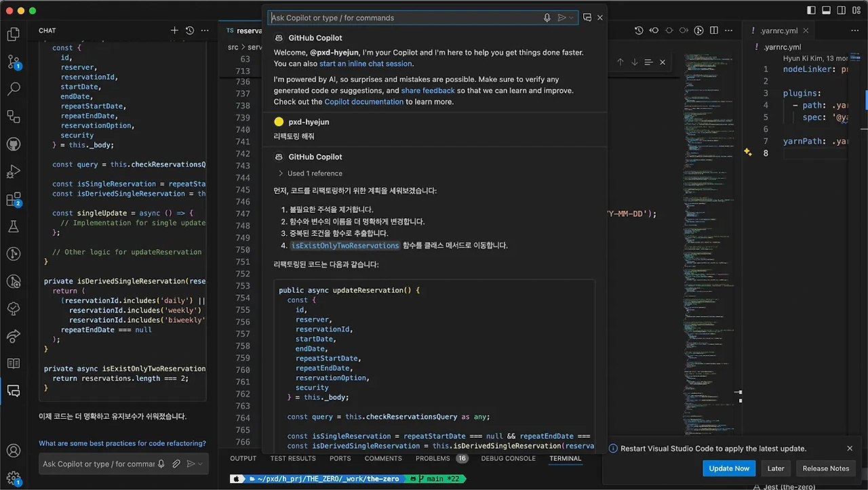This screenshot has height=490, width=868.
Task: Open start an inline chat session link
Action: click(x=366, y=64)
